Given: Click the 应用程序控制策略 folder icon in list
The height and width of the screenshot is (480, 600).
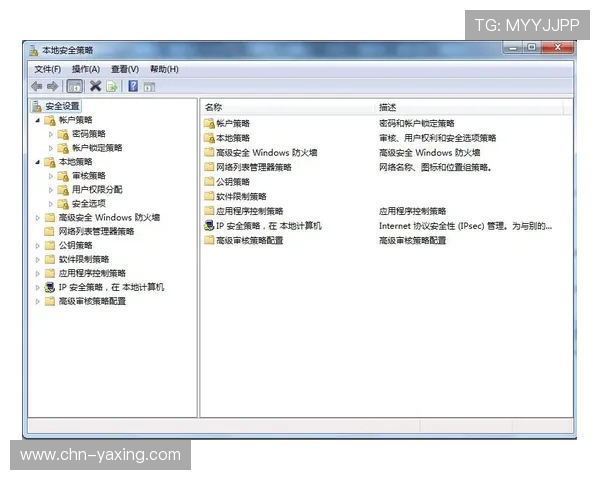Looking at the screenshot, I should [209, 211].
